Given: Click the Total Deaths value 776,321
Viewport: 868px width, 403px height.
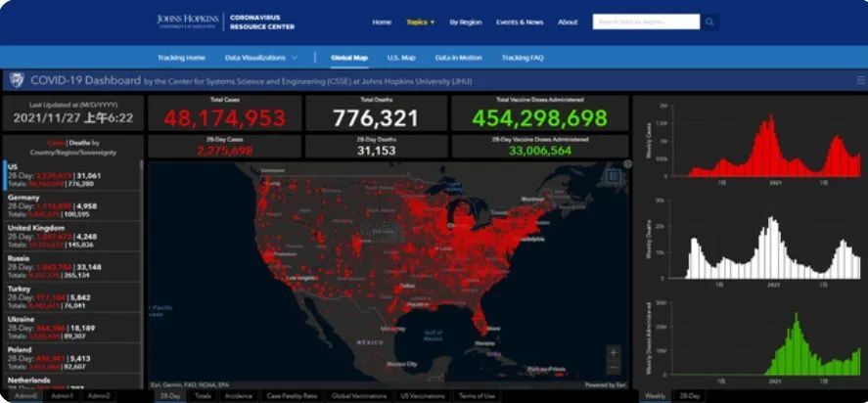Looking at the screenshot, I should (376, 118).
